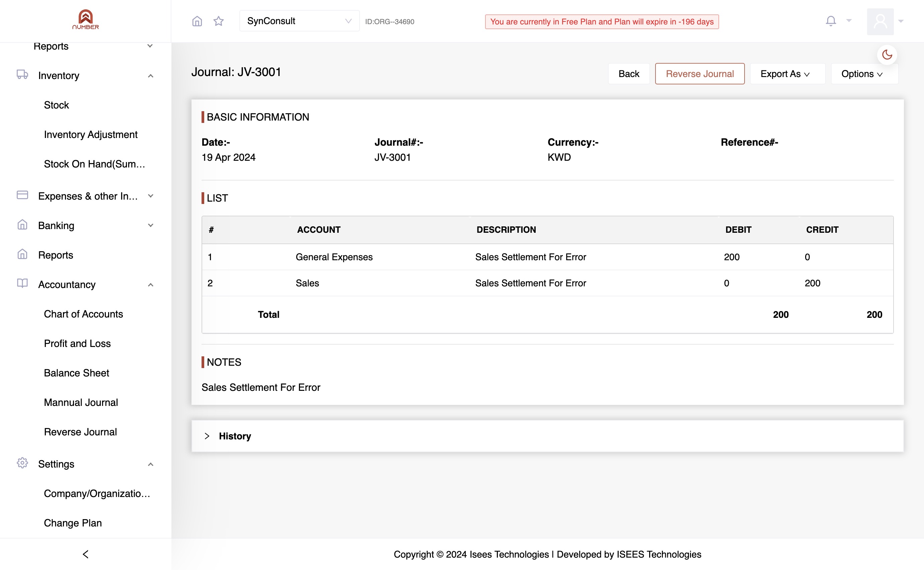Open the Export As dropdown
Screen dimensions: 924x570
(x=787, y=74)
